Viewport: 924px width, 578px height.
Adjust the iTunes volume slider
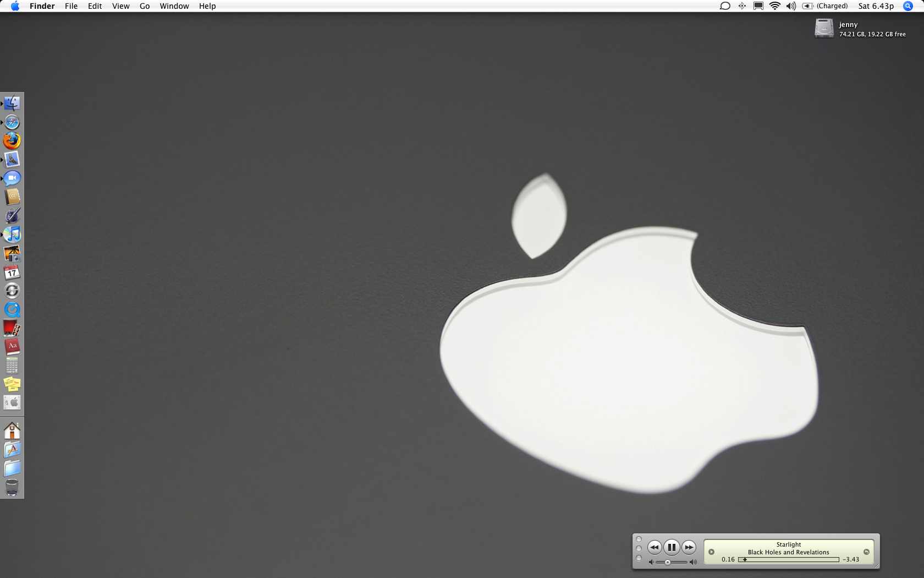(672, 562)
